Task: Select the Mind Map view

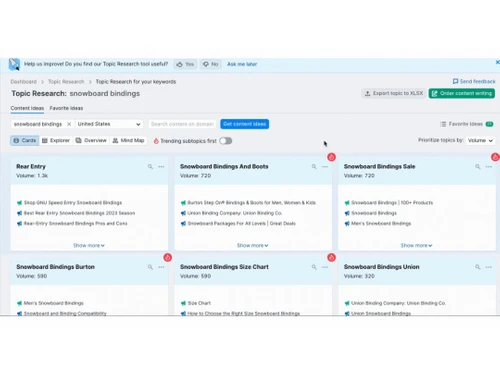Action: (128, 141)
